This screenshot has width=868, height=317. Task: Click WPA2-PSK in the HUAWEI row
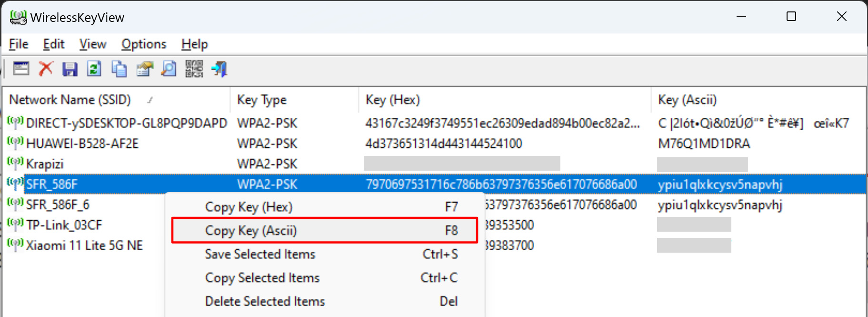click(267, 143)
